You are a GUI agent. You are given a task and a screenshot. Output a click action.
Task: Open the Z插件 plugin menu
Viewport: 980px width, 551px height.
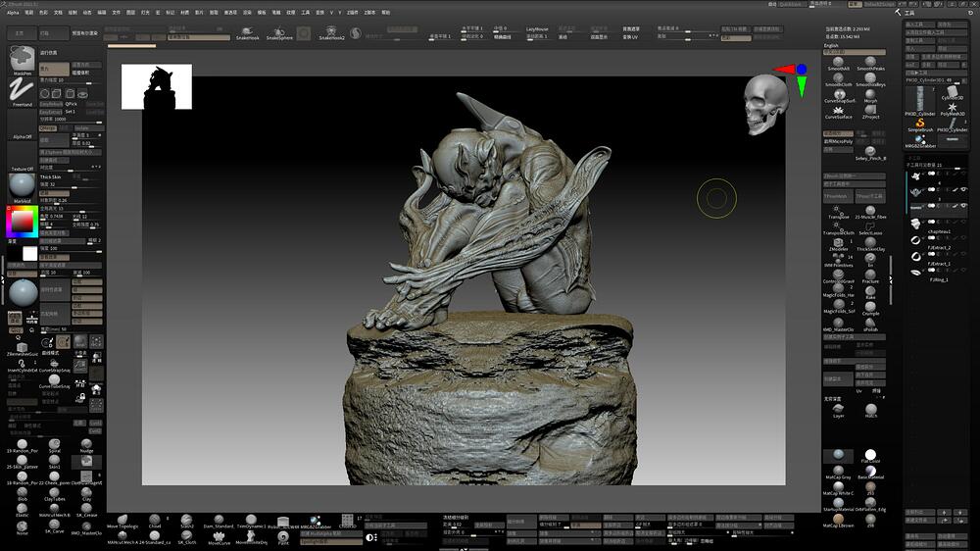353,12
